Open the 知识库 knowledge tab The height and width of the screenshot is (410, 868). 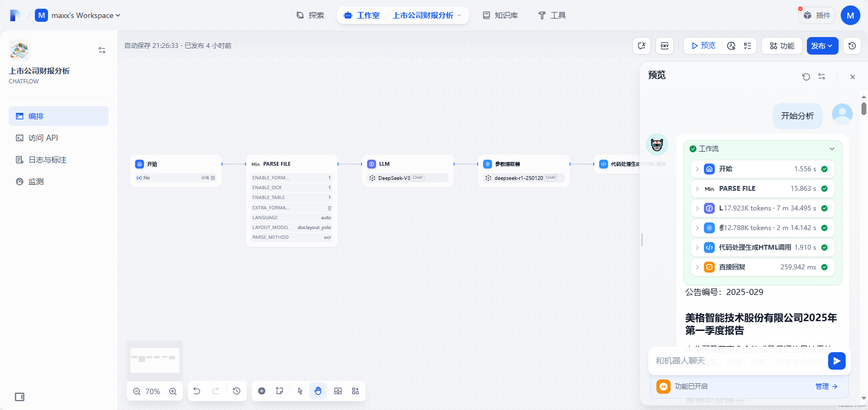(501, 15)
